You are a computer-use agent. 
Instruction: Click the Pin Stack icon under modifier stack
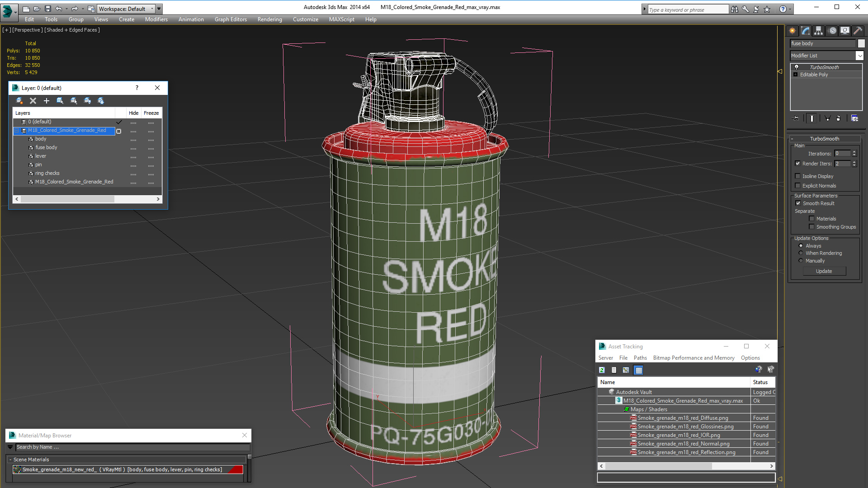796,118
